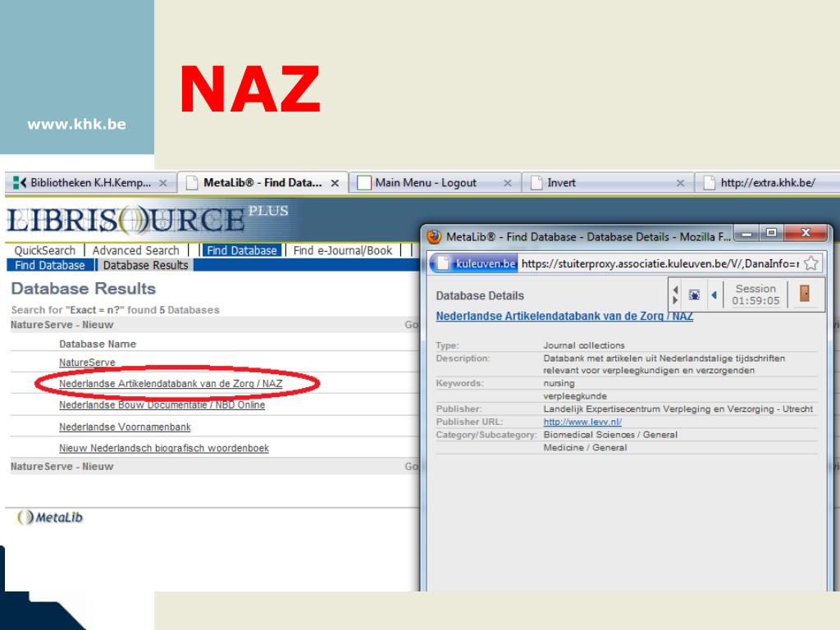Click the session logout door icon
The image size is (840, 630).
(x=804, y=294)
